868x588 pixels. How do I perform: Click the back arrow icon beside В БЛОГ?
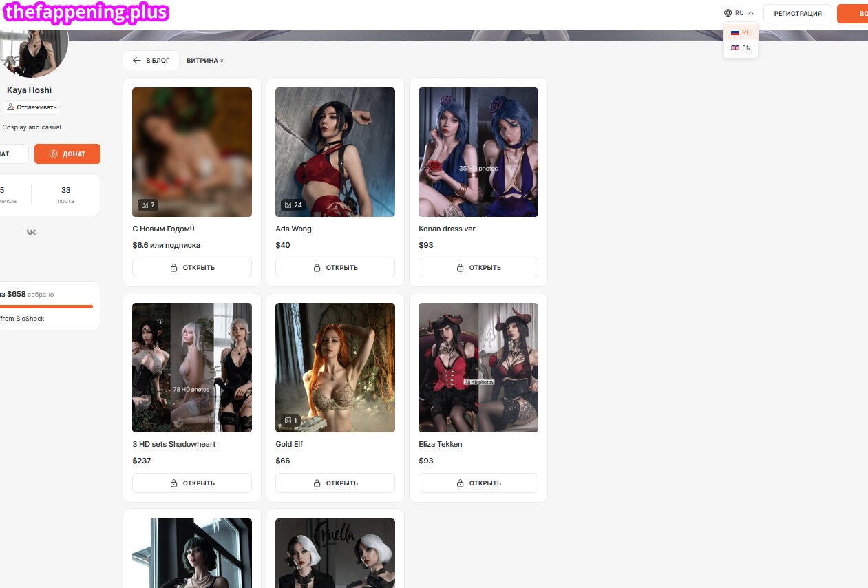coord(137,61)
